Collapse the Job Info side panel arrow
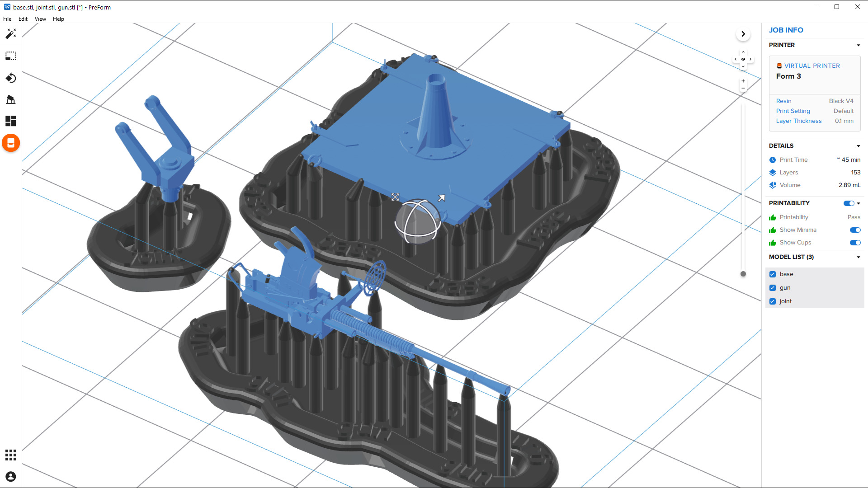Screen dimensions: 868x488 coord(743,34)
